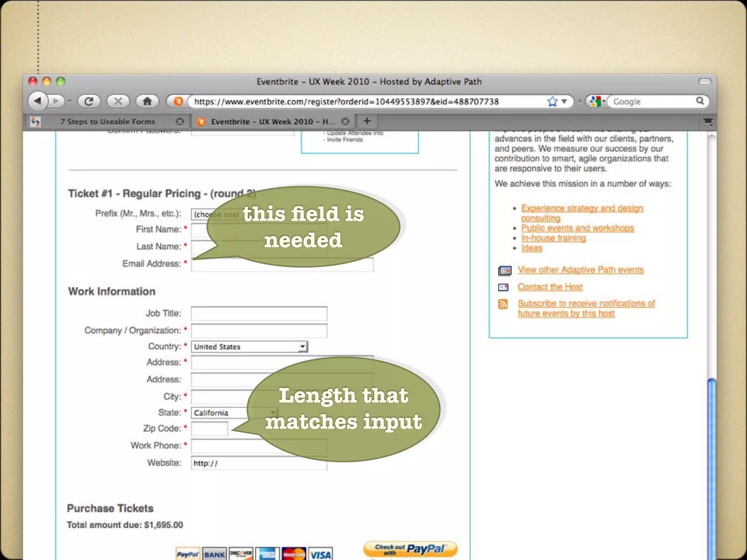Click the Visa card logo
747x560 pixels.
pyautogui.click(x=320, y=554)
